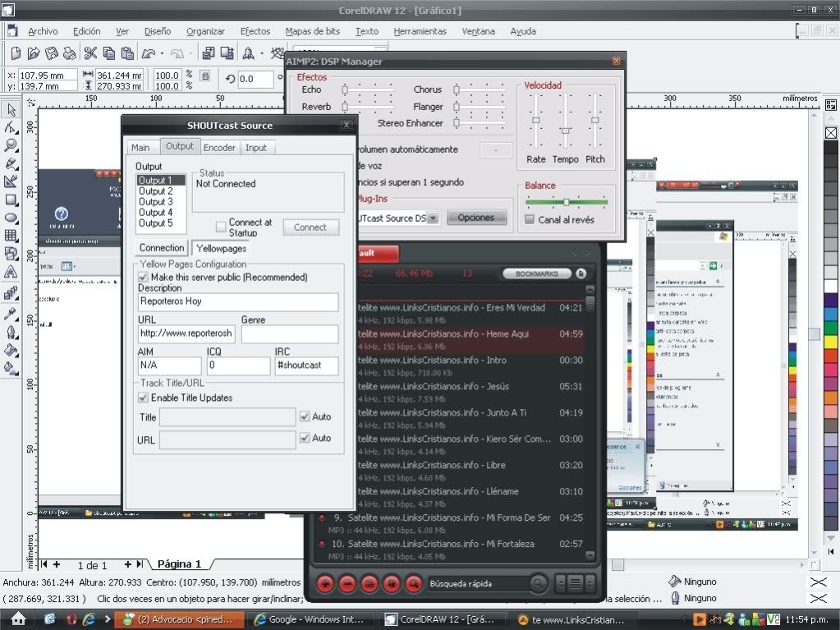The image size is (840, 630).
Task: Open the DSP plug-in selection dropdown
Action: click(x=433, y=218)
